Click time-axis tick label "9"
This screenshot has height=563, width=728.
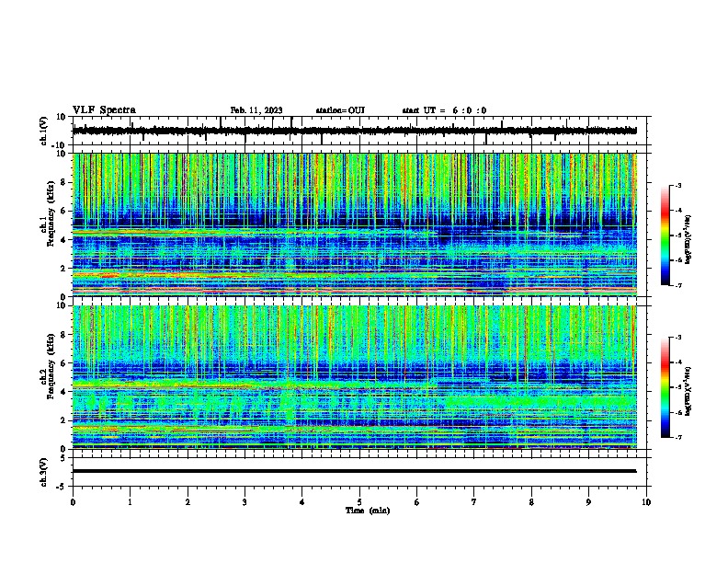coord(588,502)
